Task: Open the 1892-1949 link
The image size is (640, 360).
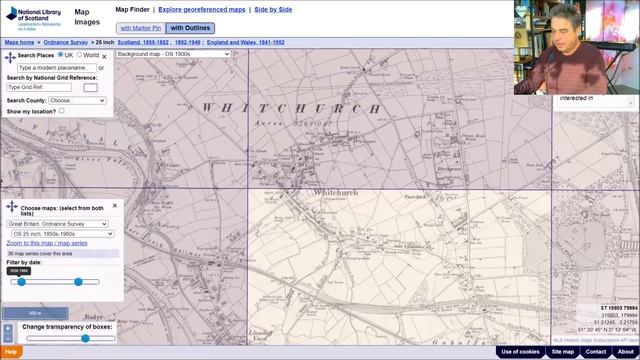Action: pos(187,42)
